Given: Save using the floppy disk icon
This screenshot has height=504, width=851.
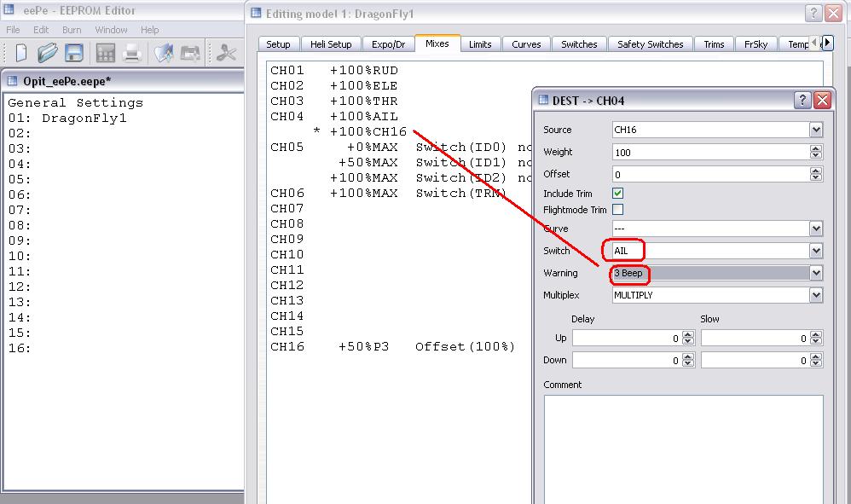Looking at the screenshot, I should pos(74,53).
